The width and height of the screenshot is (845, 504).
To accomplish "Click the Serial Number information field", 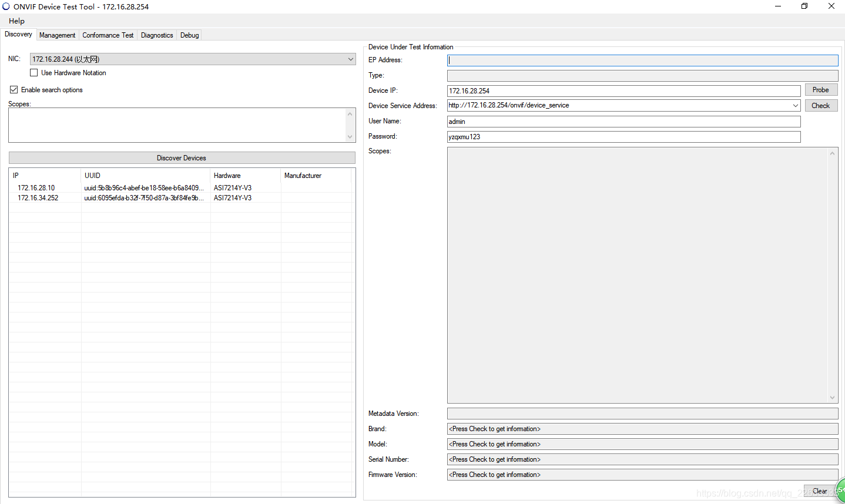I will (642, 459).
